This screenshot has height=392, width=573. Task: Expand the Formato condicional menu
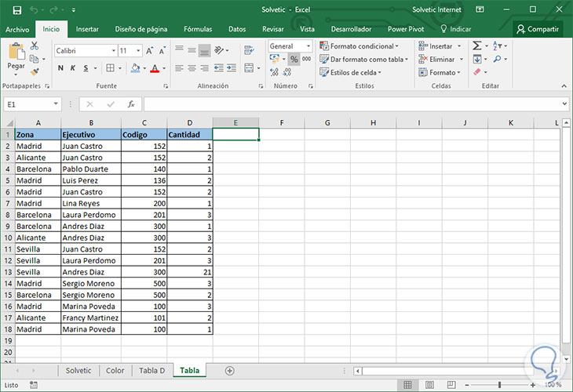click(x=359, y=46)
